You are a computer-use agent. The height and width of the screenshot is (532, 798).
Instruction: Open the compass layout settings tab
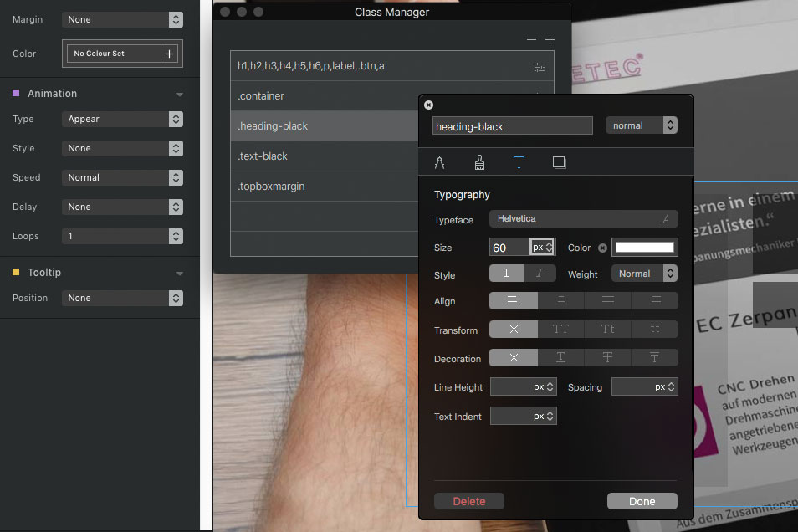(439, 162)
